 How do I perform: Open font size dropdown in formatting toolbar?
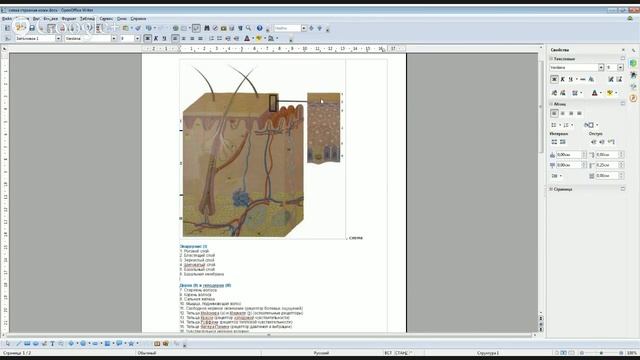[x=137, y=38]
